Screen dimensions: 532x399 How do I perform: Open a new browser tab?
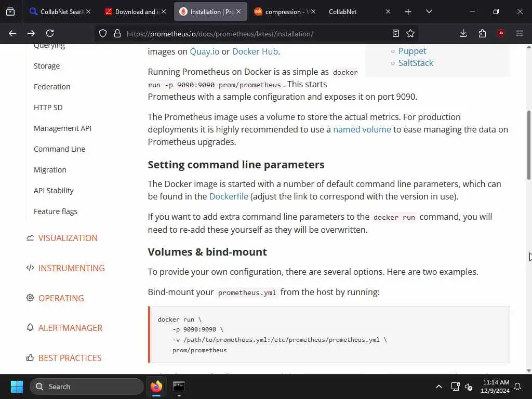pos(408,12)
